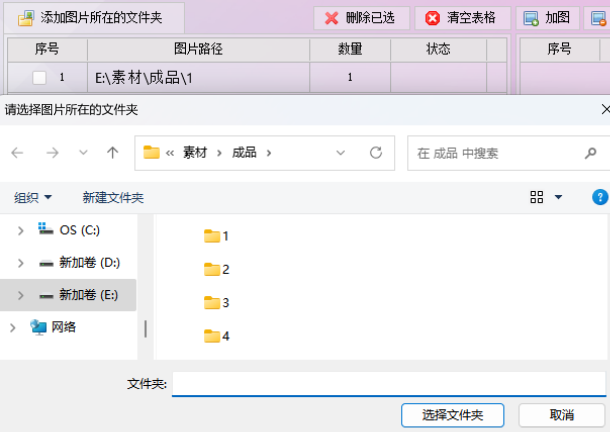Select folder 4
This screenshot has height=432, width=610.
pos(217,336)
